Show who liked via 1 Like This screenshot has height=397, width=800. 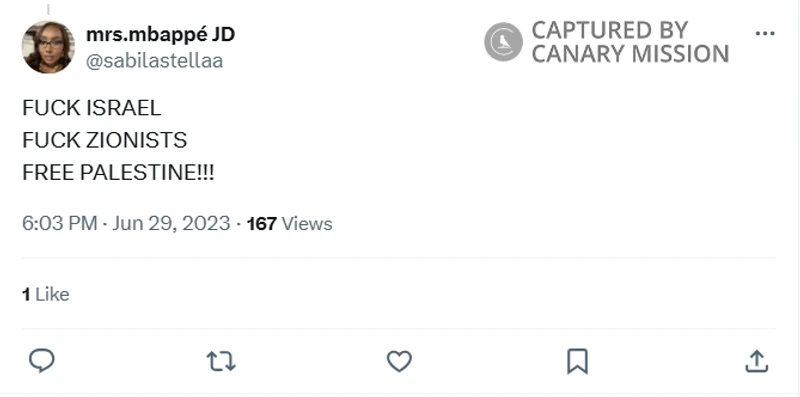[x=45, y=294]
